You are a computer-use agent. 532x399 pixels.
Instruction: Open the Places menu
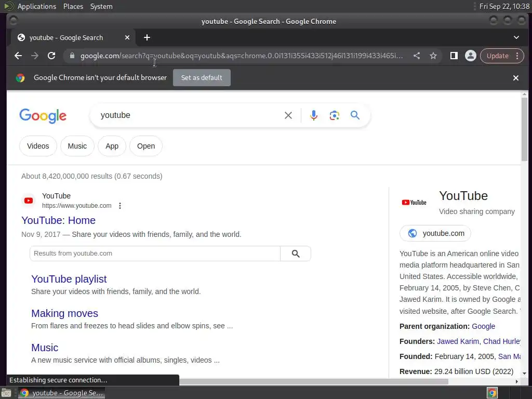(73, 6)
